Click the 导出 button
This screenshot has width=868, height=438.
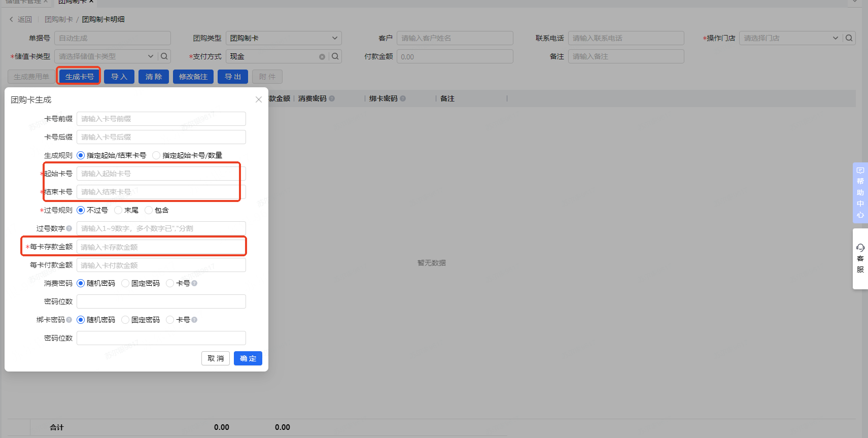click(233, 77)
